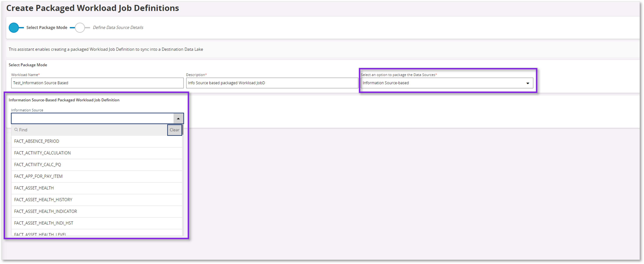Viewport: 644px width, 264px height.
Task: Select FACT_ABSENCE_PERIOD from list
Action: 97,141
